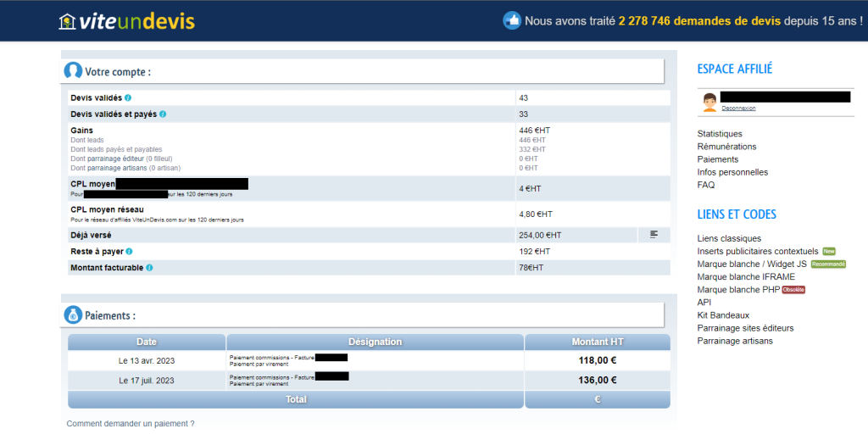The height and width of the screenshot is (434, 868).
Task: Open details list icon in Déjà versé row
Action: click(654, 235)
